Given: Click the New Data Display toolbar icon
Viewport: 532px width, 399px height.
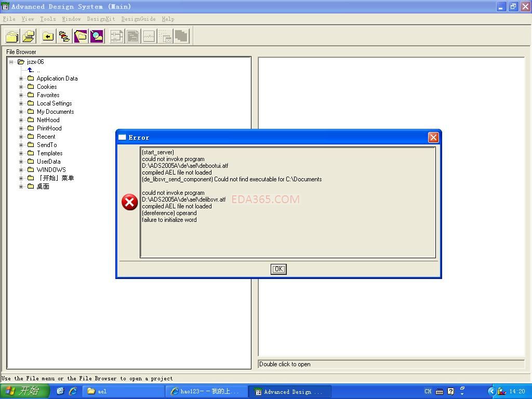Looking at the screenshot, I should coord(149,36).
